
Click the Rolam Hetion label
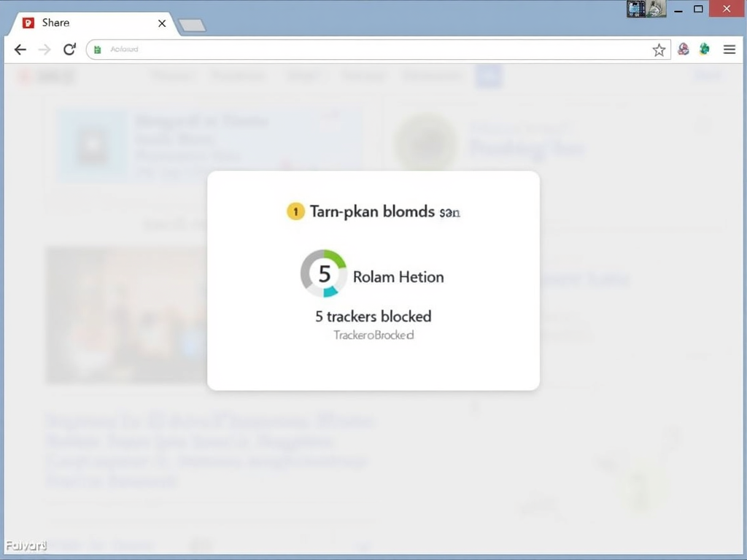(398, 277)
